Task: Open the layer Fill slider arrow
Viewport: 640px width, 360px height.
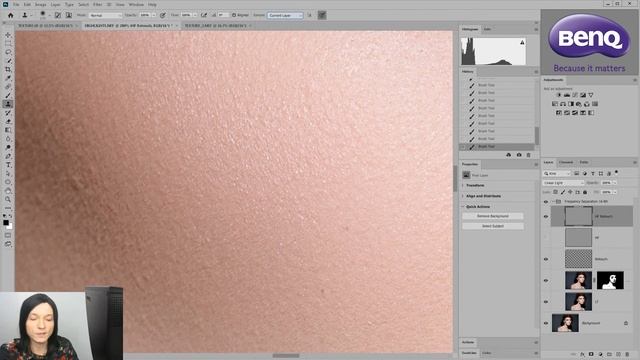Action: pos(615,192)
